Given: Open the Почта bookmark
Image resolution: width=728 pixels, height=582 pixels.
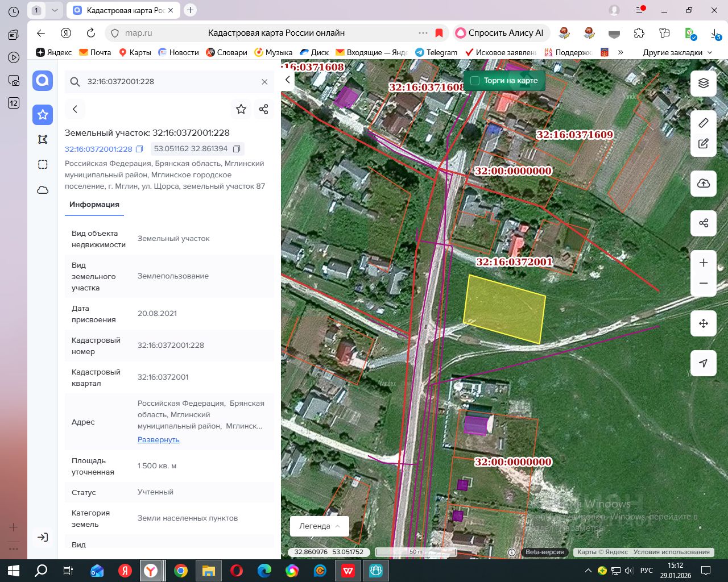Looking at the screenshot, I should click(95, 52).
